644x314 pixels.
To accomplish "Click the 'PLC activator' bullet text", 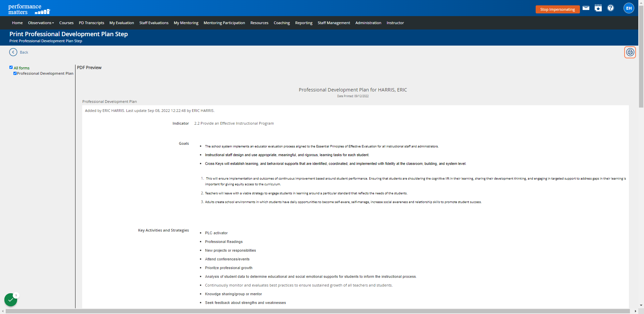I will (x=216, y=233).
